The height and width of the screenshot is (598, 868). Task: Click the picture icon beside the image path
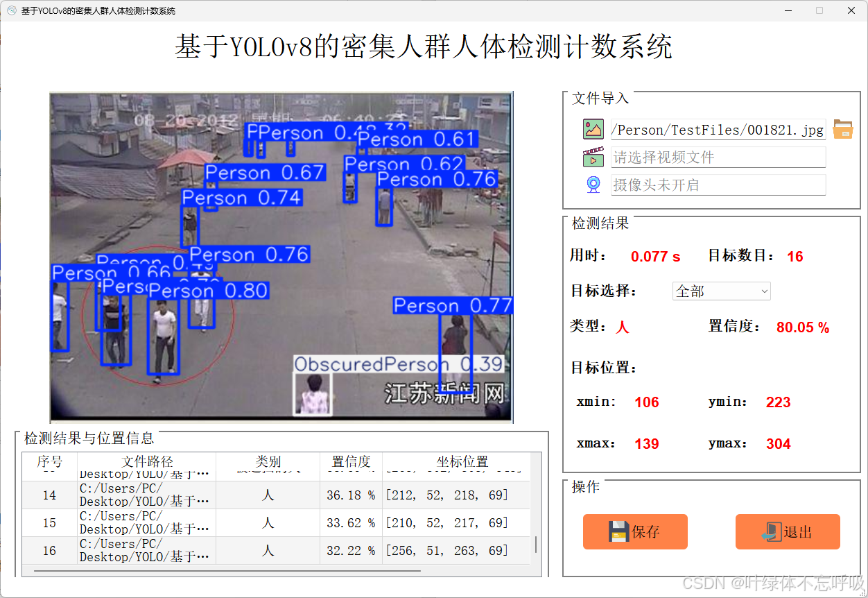tap(593, 129)
